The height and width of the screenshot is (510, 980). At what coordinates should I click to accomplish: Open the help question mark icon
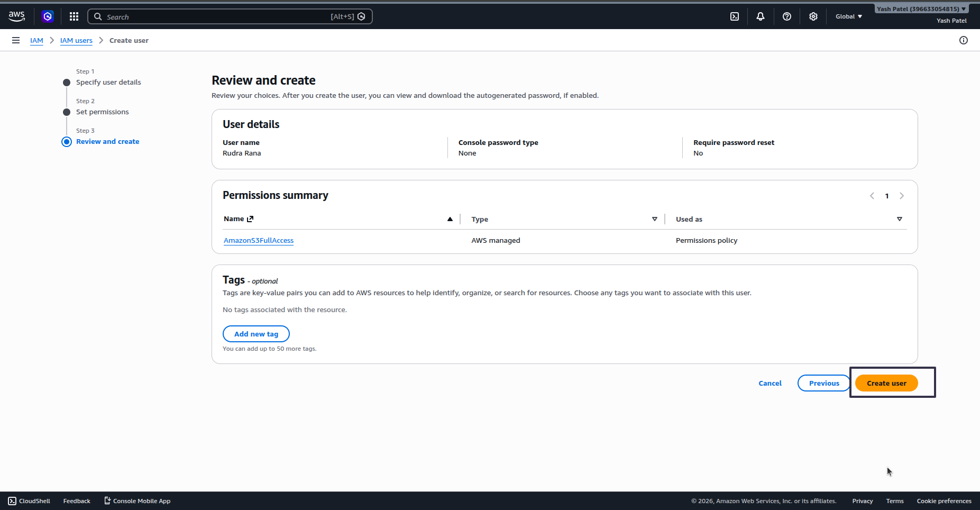pos(787,16)
